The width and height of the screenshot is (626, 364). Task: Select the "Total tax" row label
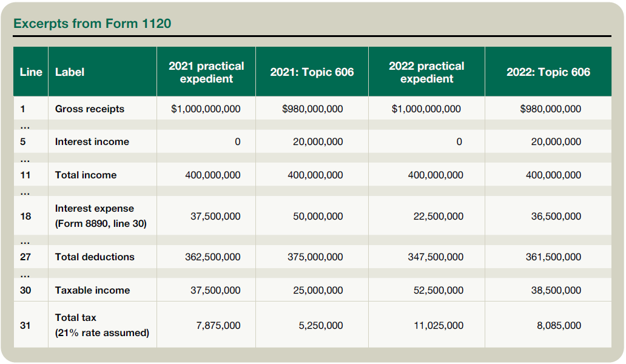76,318
